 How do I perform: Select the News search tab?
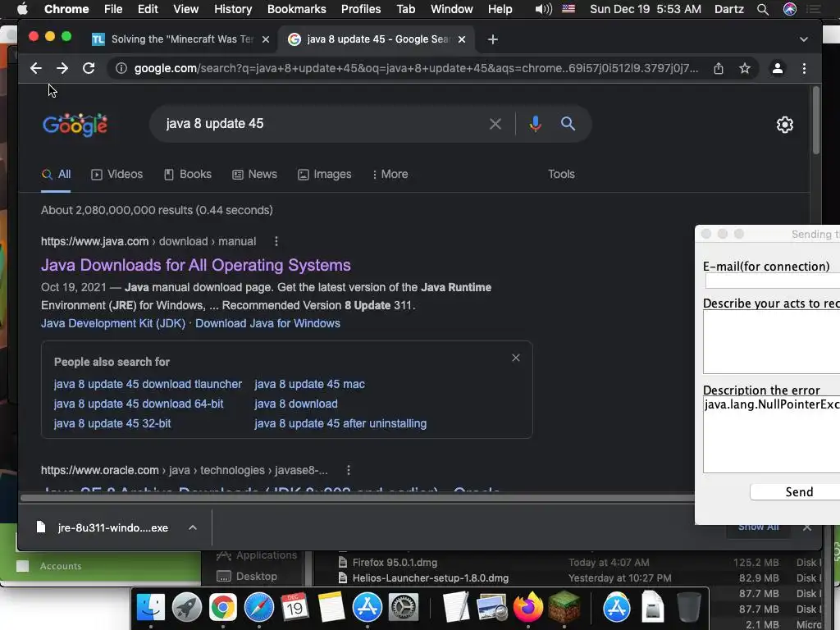click(254, 174)
